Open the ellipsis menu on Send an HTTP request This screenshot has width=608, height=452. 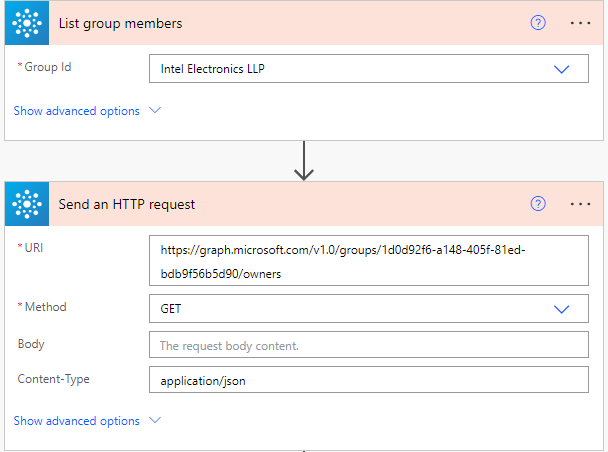point(580,204)
